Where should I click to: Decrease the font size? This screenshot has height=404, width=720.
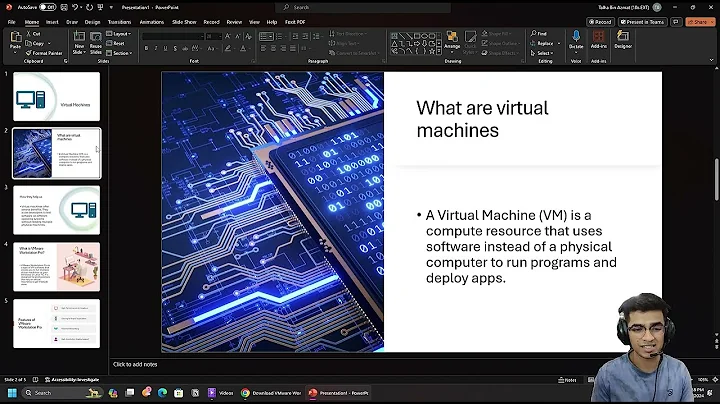237,36
